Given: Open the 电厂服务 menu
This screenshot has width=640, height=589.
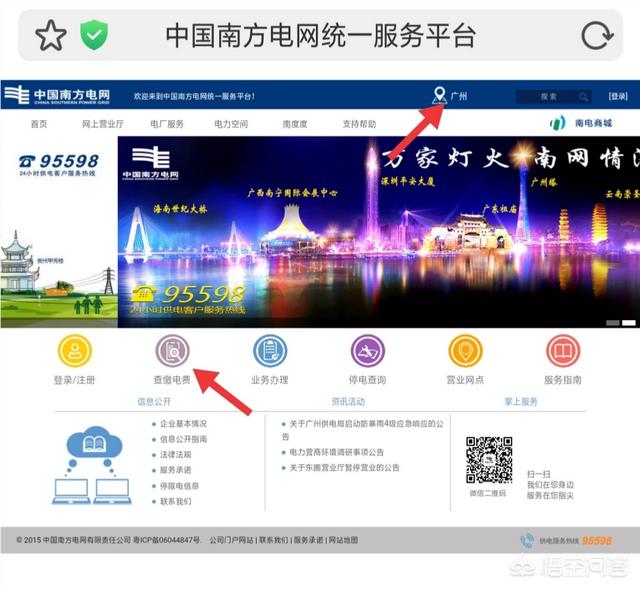Looking at the screenshot, I should coord(167,124).
